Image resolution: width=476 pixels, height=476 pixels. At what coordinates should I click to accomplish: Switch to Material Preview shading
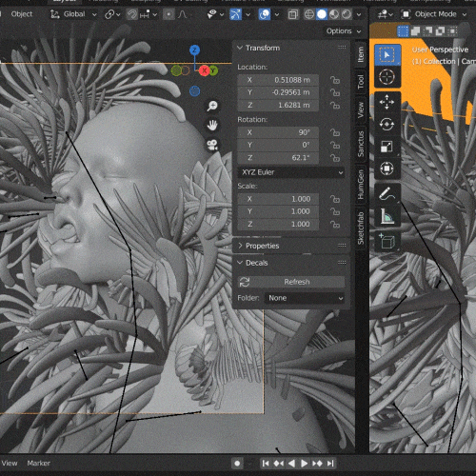pyautogui.click(x=334, y=14)
